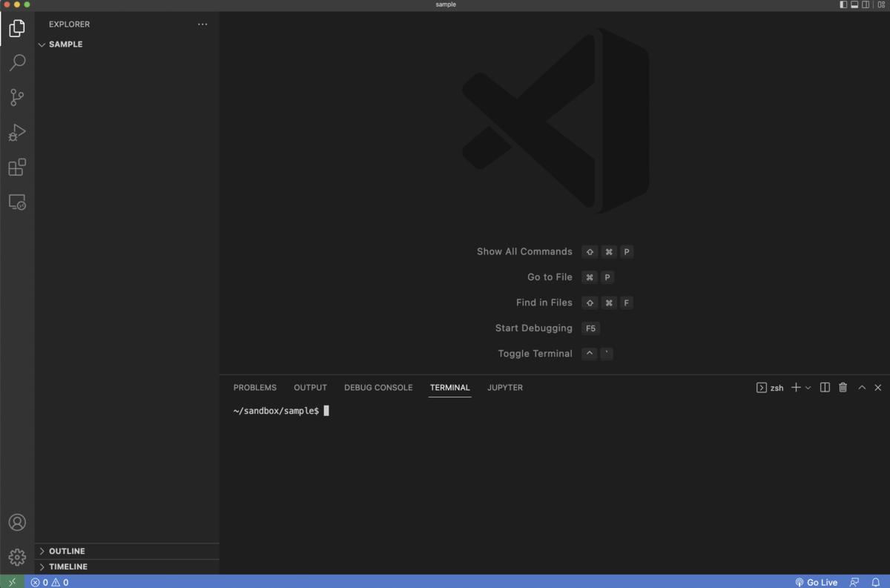Switch to the Jupyter tab

coord(505,388)
